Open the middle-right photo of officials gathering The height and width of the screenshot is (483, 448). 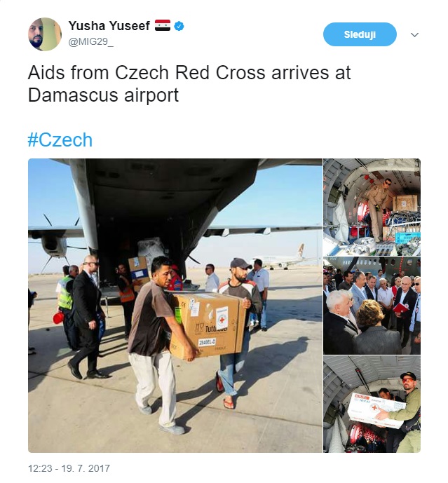coord(372,306)
